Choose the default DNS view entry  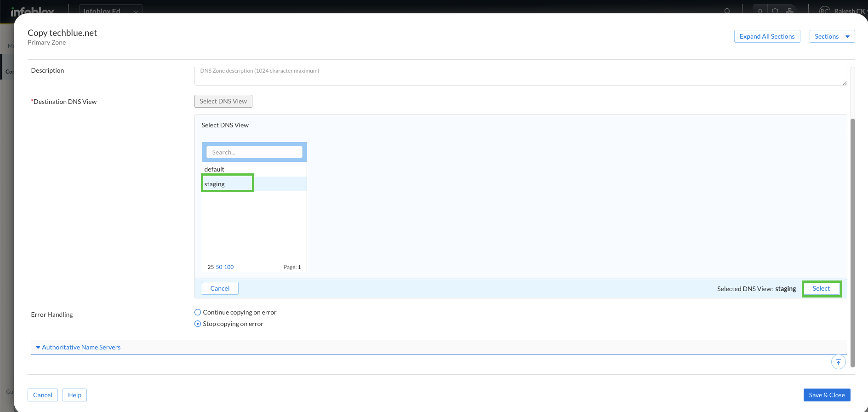point(214,169)
